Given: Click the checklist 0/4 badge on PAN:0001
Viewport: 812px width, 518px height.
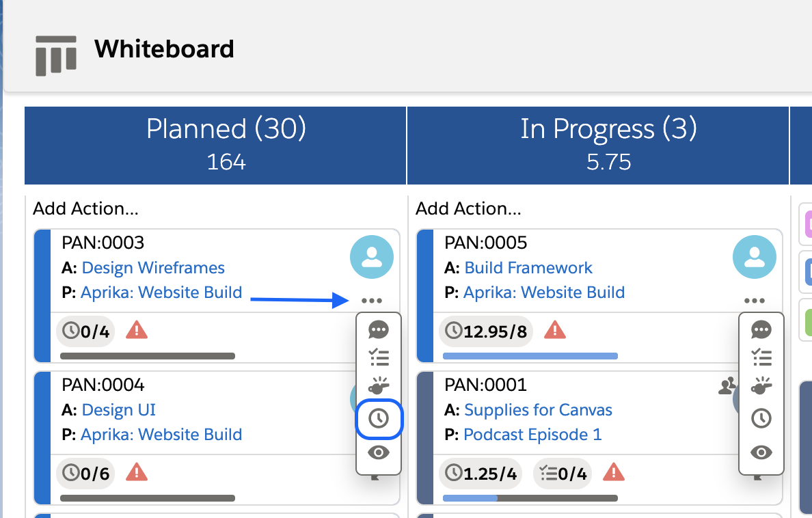Looking at the screenshot, I should (x=562, y=474).
